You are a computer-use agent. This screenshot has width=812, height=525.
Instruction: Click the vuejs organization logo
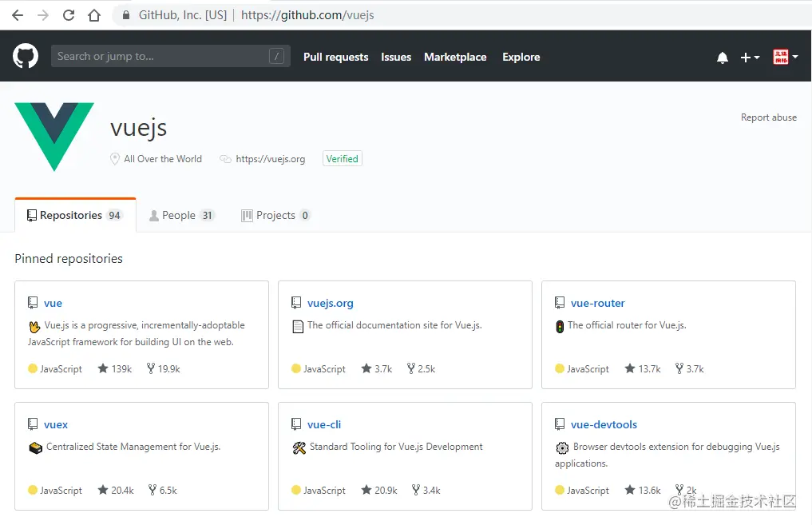tap(54, 137)
